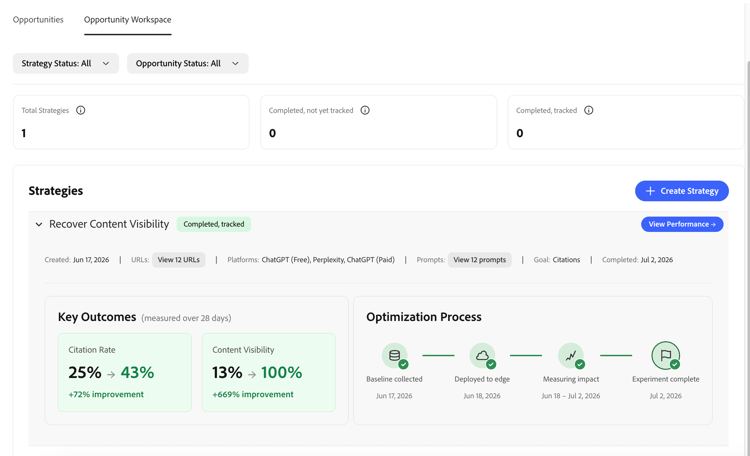Image resolution: width=750 pixels, height=456 pixels.
Task: Collapse the Recover Content Visibility strategy
Action: [39, 224]
